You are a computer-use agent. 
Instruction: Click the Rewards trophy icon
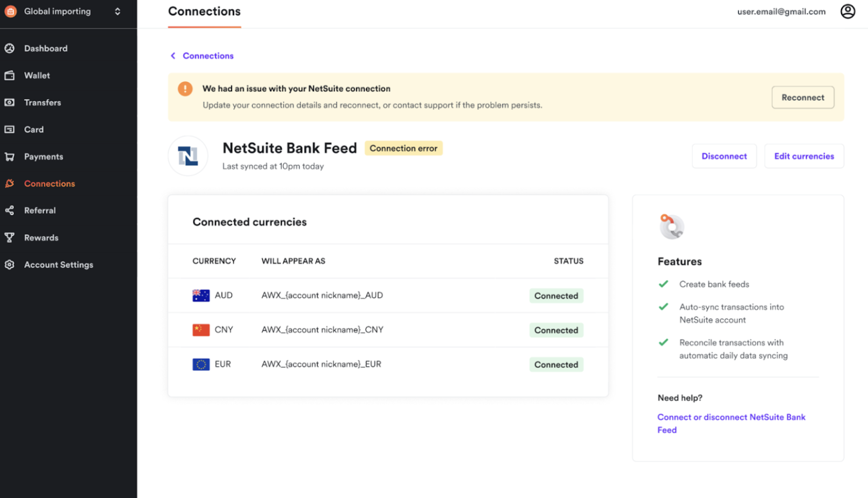(10, 238)
